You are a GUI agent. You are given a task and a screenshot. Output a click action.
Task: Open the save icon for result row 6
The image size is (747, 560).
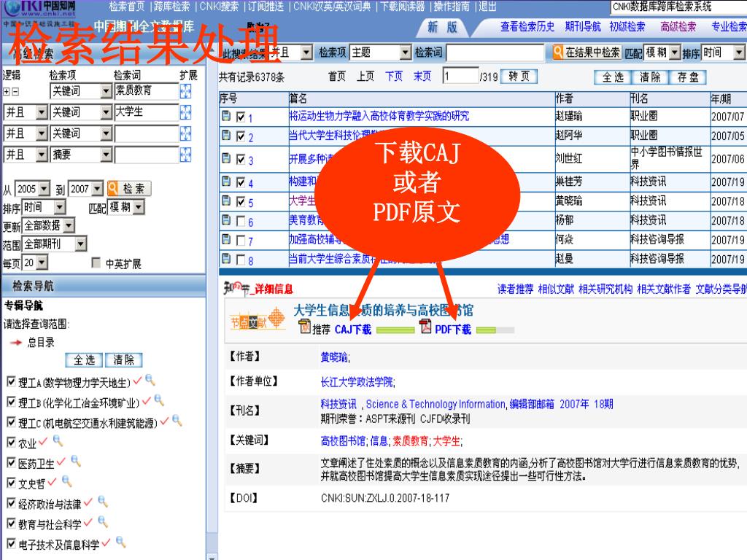coord(226,220)
